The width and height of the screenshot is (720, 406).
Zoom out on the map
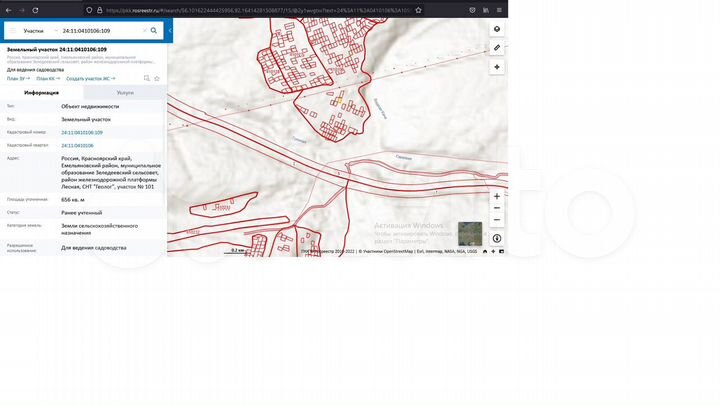tap(496, 208)
